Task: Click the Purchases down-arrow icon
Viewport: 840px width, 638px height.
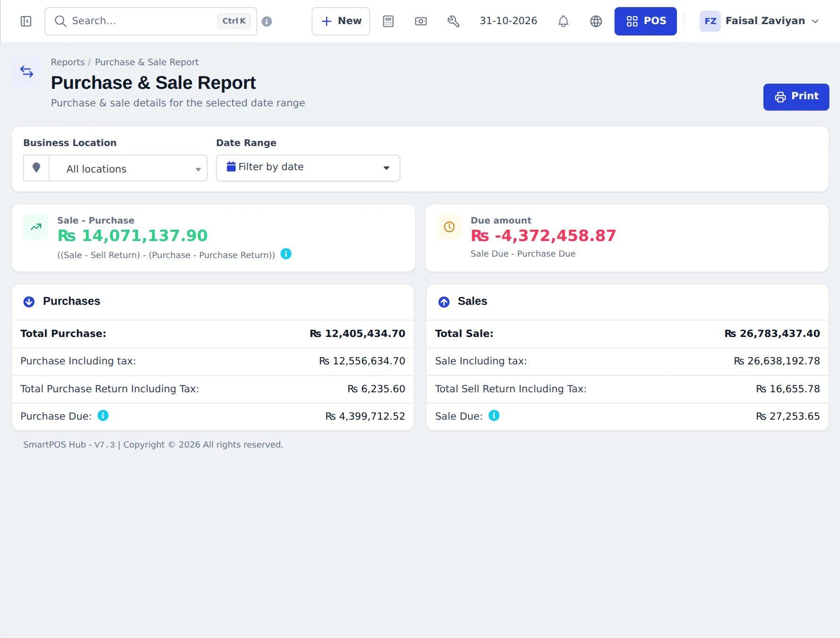Action: (29, 302)
